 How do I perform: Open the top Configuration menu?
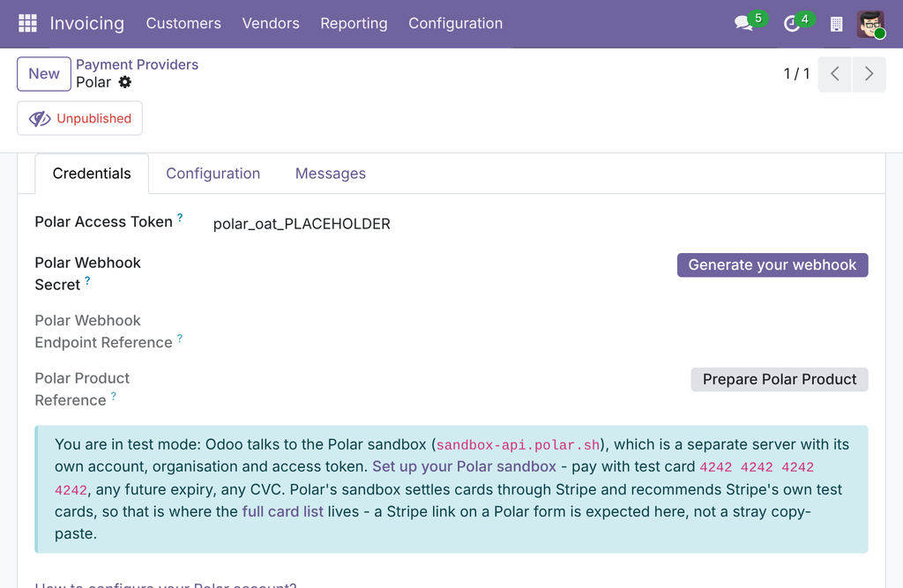tap(456, 23)
